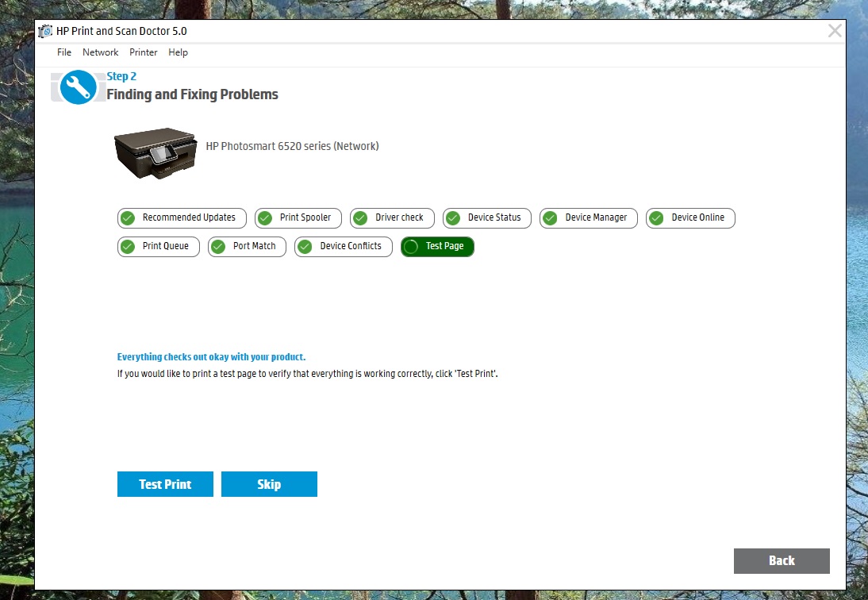This screenshot has width=868, height=600.
Task: Click the 'Step 2' label
Action: point(121,76)
